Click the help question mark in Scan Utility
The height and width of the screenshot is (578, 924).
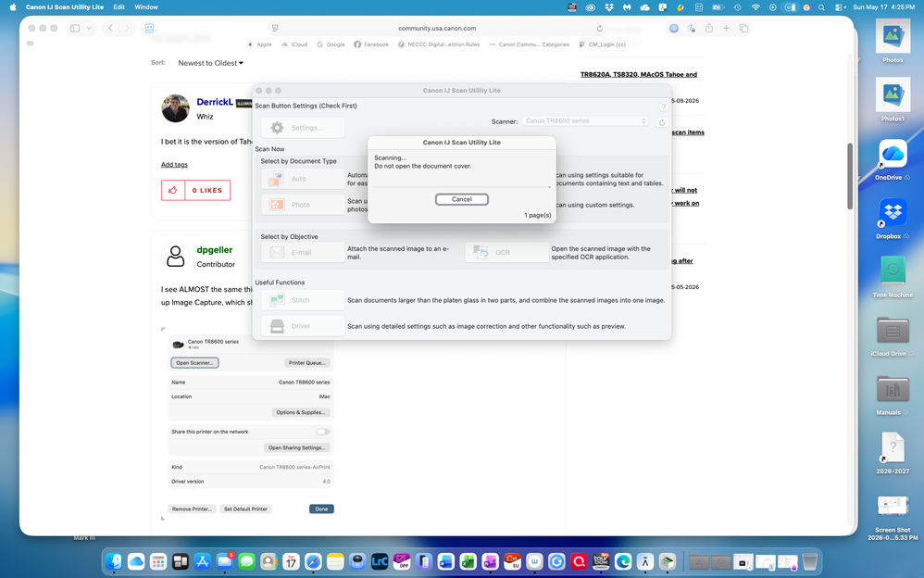[x=664, y=107]
